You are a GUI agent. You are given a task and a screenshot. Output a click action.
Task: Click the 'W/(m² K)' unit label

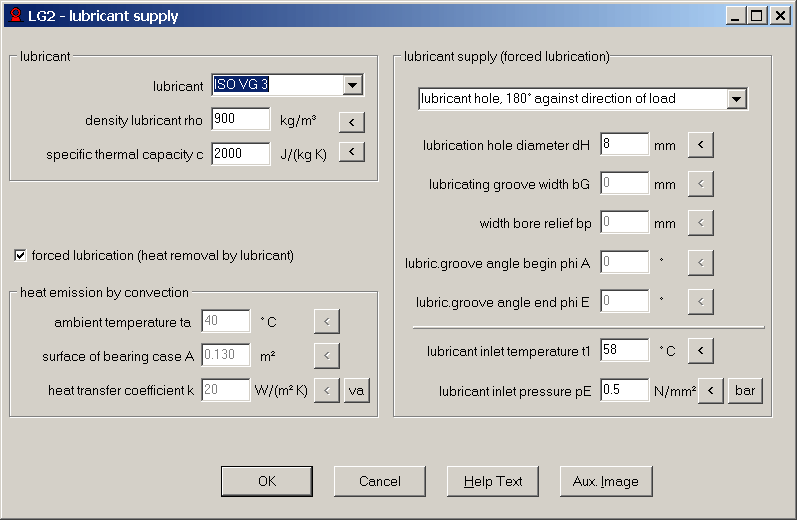tap(281, 390)
